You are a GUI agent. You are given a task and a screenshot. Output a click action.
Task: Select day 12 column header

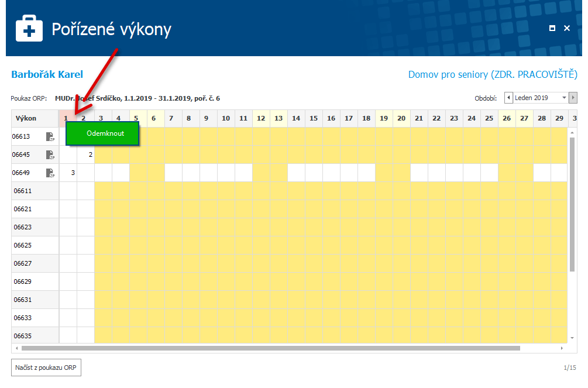(261, 118)
